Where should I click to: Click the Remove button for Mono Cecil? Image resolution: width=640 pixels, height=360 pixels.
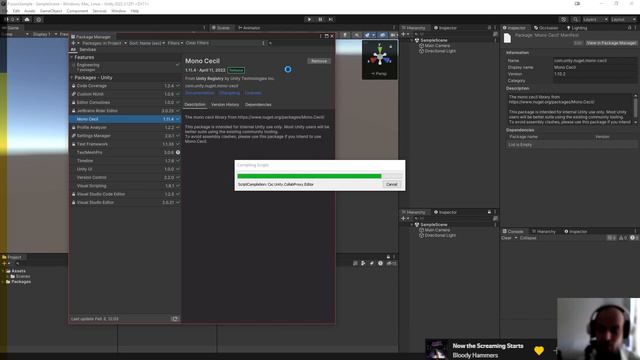319,61
